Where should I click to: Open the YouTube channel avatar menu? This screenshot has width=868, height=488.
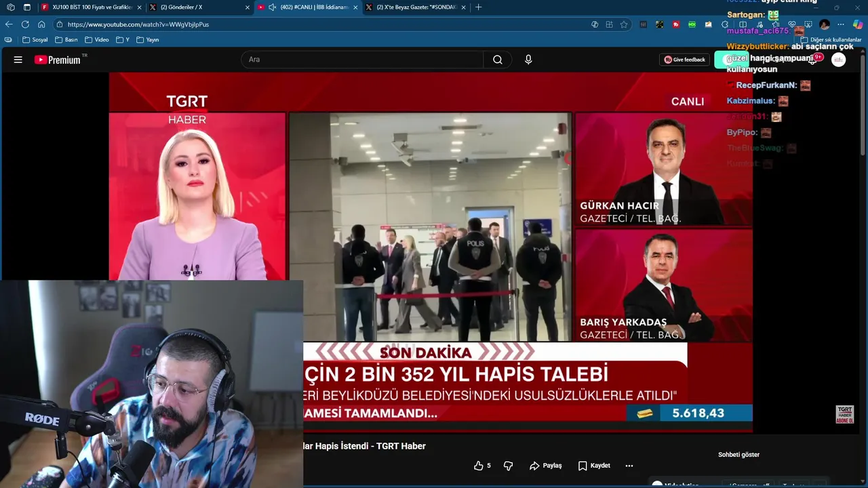(839, 60)
